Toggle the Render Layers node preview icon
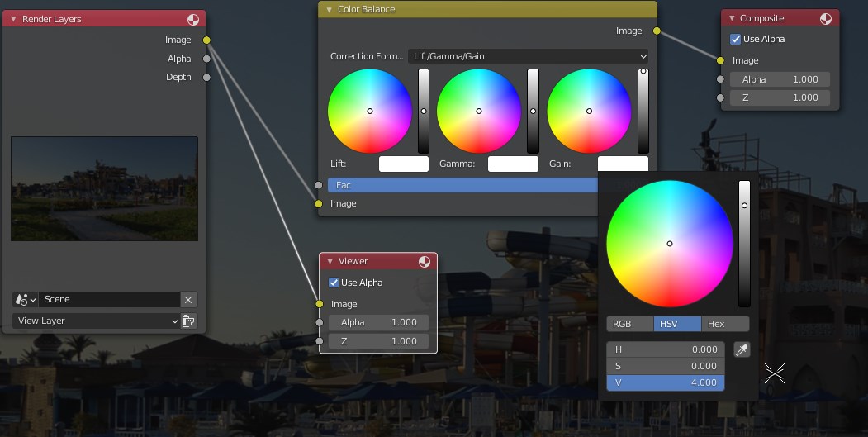868x437 pixels. click(192, 19)
